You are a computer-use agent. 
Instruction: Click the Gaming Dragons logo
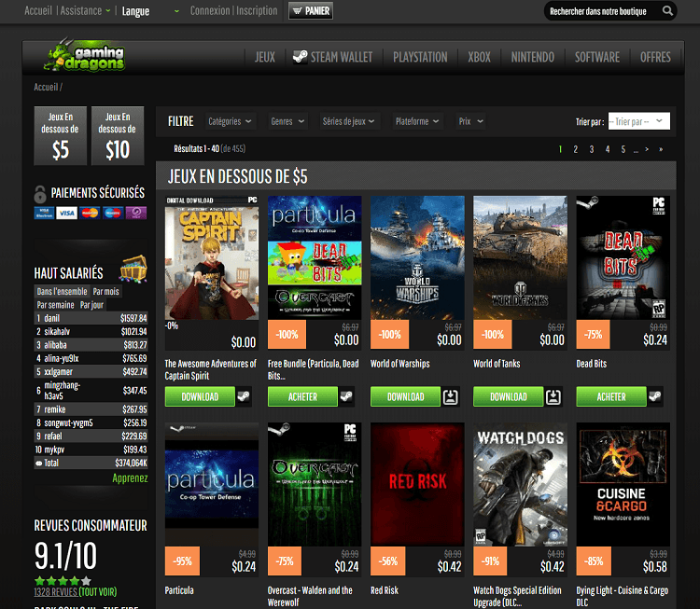[85, 56]
